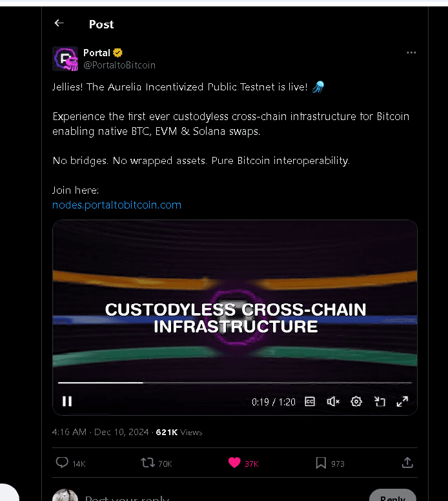Click the Portal display name
This screenshot has width=448, height=501.
tap(97, 53)
